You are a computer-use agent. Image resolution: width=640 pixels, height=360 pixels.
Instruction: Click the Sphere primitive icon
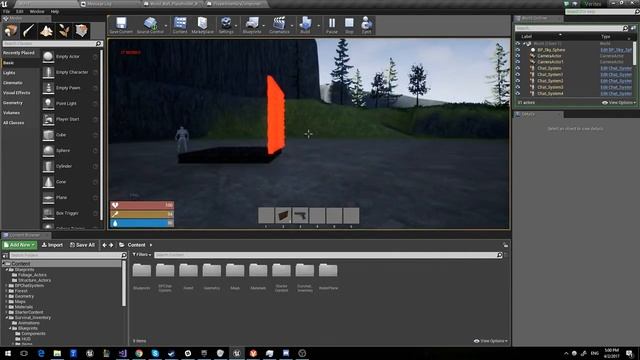click(48, 151)
